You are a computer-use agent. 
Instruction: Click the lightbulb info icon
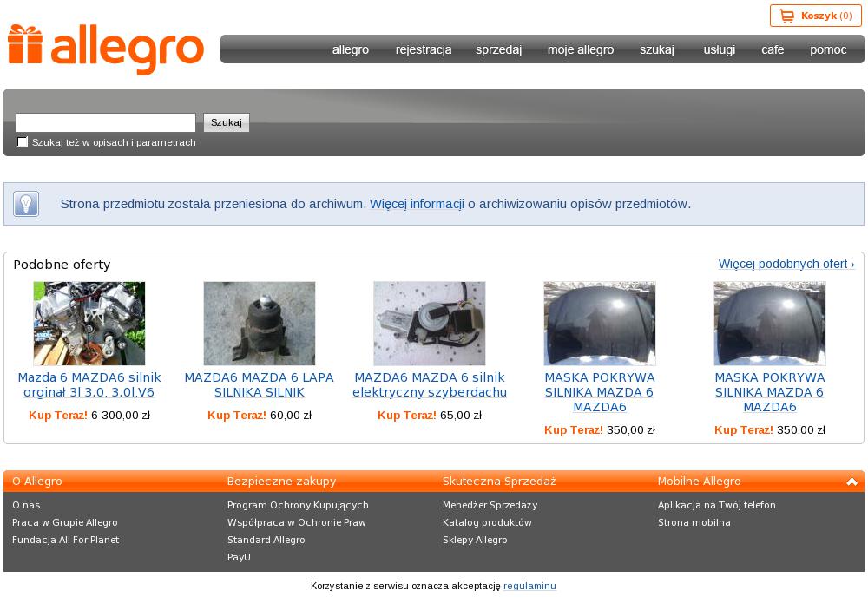[26, 204]
